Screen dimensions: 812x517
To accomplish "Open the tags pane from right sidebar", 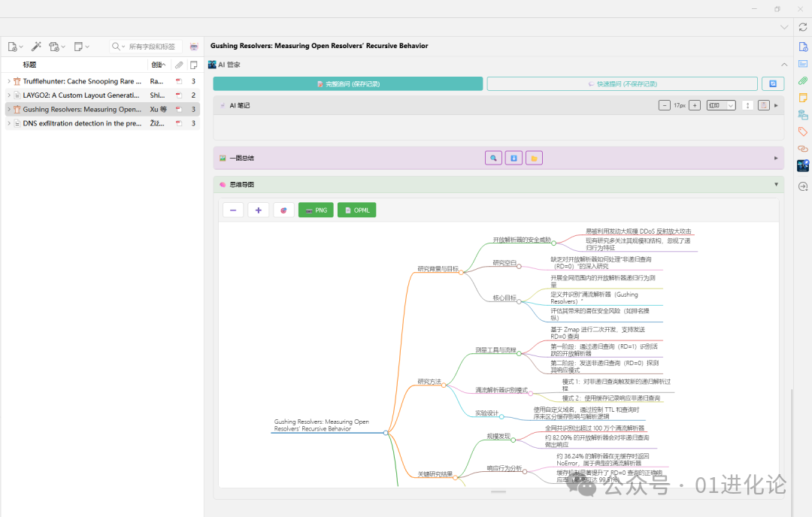I will pos(802,132).
